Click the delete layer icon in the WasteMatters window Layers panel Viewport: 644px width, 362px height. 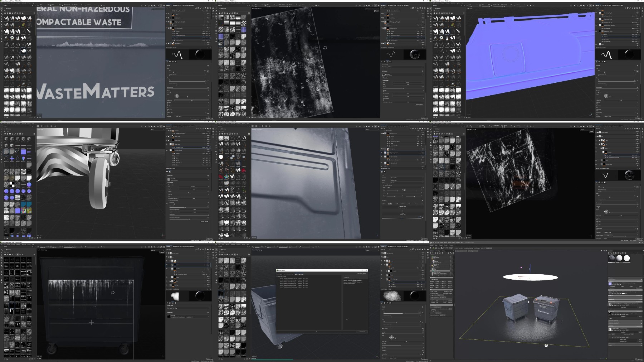coord(210,8)
